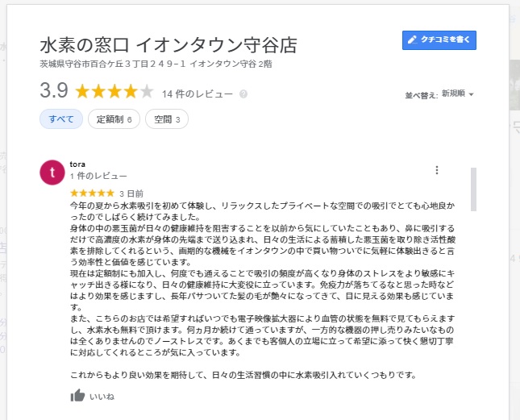Screen dimensions: 520x420
Task: Click tora's five-star review rating
Action: click(92, 193)
